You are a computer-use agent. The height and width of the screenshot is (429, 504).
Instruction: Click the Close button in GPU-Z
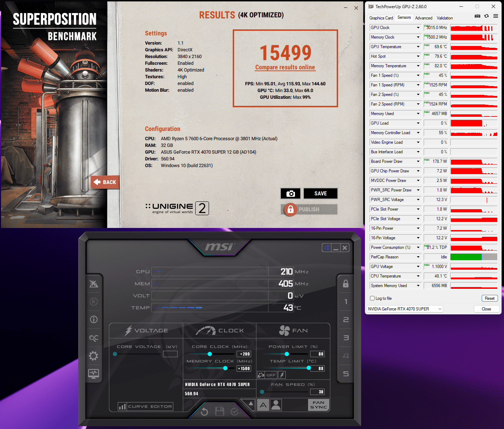(486, 309)
